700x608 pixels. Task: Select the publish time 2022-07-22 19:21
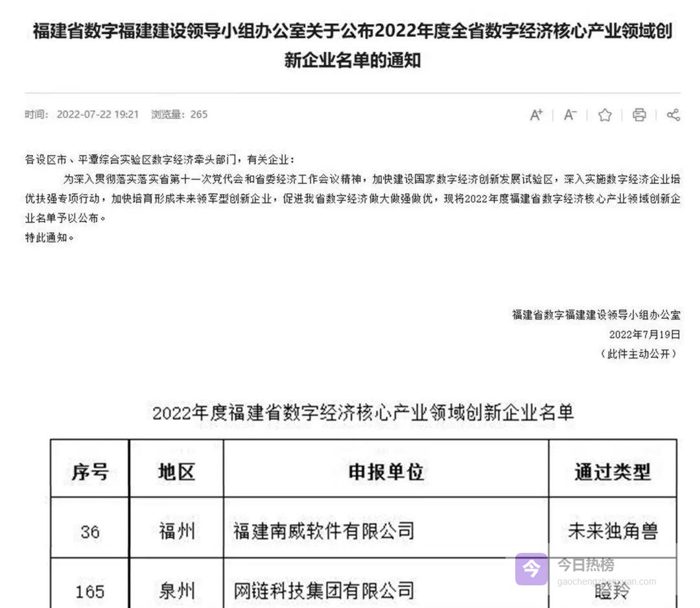point(97,115)
